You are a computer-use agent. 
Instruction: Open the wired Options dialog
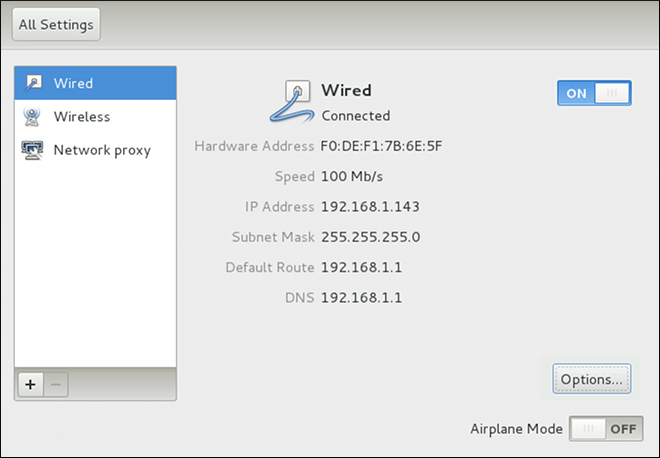click(x=592, y=379)
